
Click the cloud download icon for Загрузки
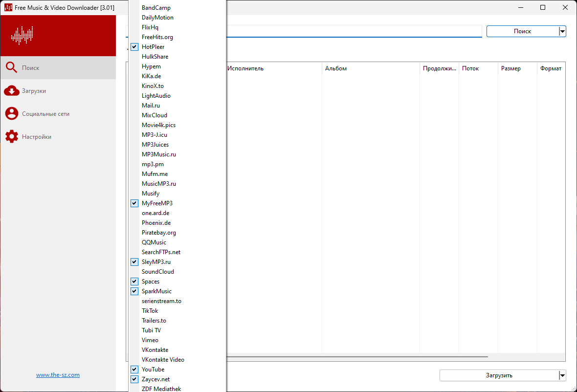[11, 90]
